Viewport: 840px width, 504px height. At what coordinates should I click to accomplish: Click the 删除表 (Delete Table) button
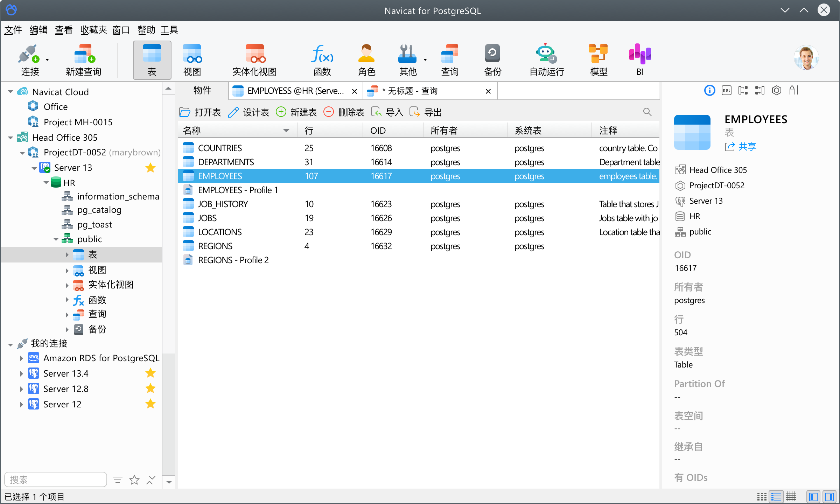[x=344, y=112]
